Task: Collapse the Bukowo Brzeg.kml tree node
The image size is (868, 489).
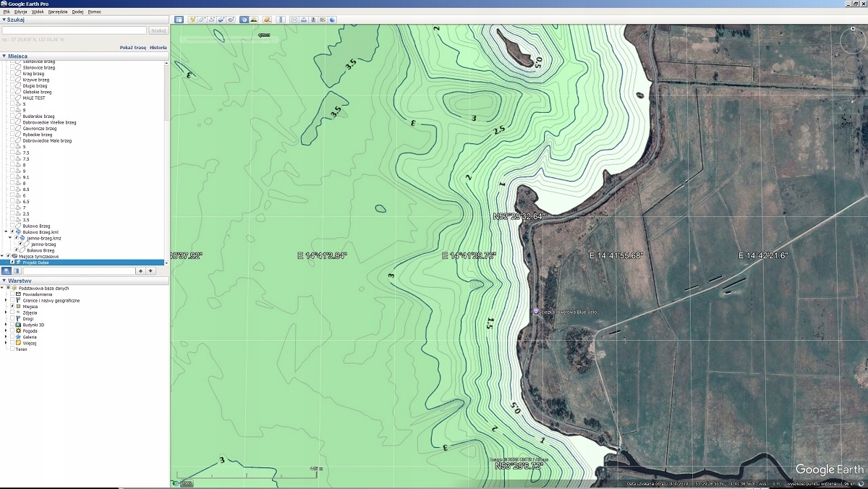Action: pos(6,232)
